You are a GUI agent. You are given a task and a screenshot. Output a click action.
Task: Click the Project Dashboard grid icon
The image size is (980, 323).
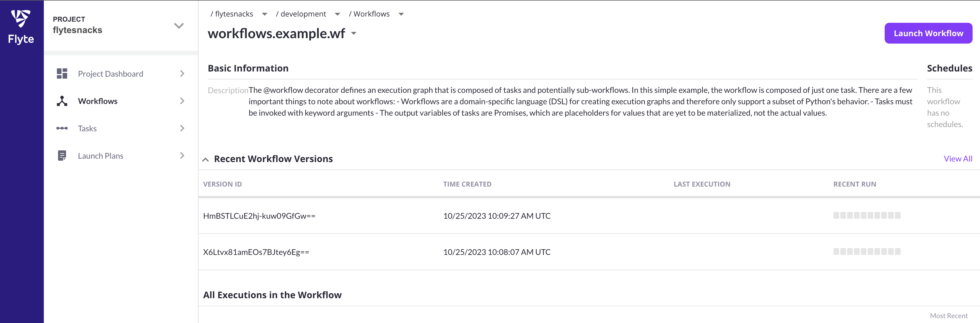[62, 73]
